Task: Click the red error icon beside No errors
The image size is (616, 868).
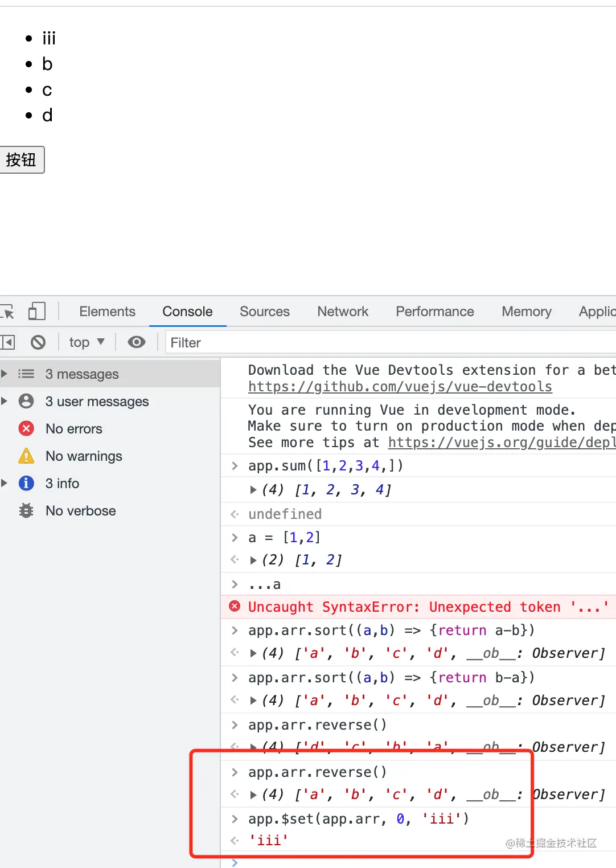Action: [x=26, y=428]
